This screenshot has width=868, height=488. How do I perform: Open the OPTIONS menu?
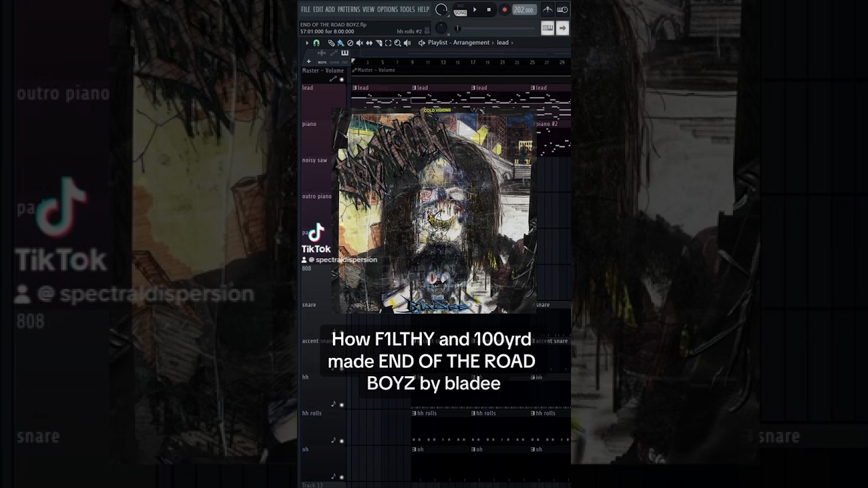click(387, 9)
